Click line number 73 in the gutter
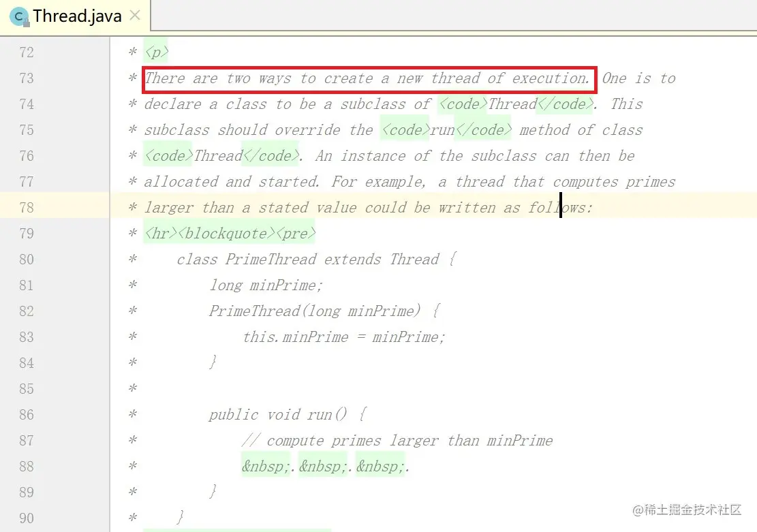Image resolution: width=757 pixels, height=532 pixels. click(x=27, y=78)
